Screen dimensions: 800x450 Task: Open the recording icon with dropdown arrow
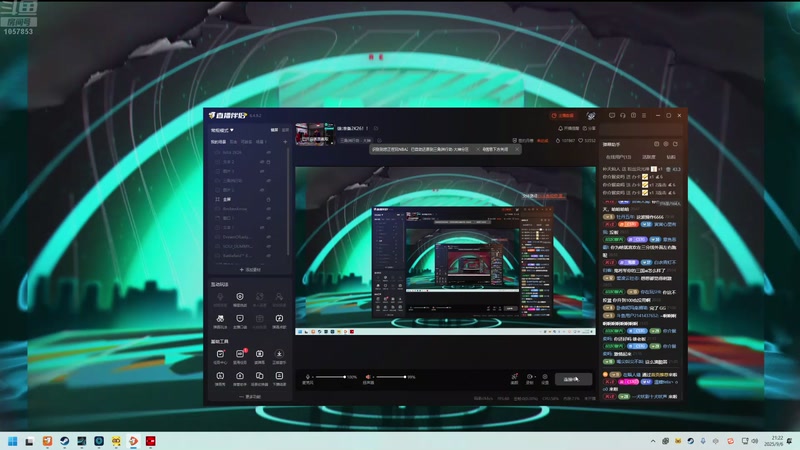coord(530,379)
